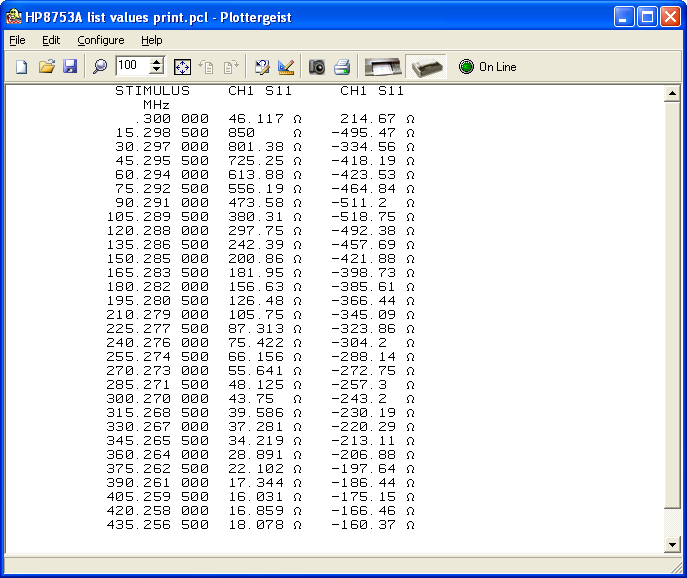Open the Configure menu
The height and width of the screenshot is (578, 687).
click(101, 40)
